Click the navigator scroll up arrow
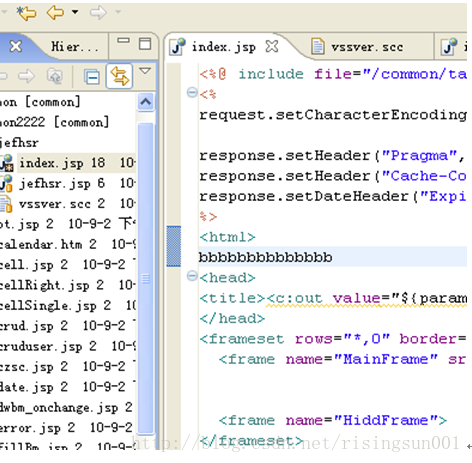The image size is (472, 463). point(146,102)
